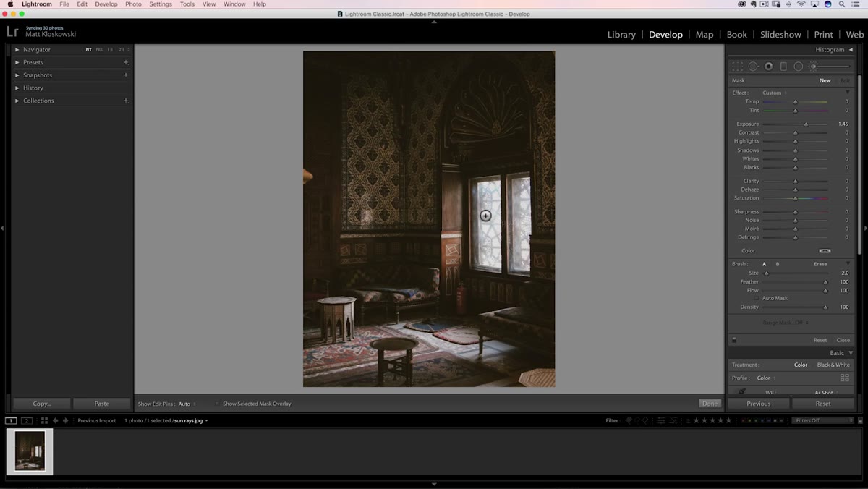This screenshot has width=868, height=489.
Task: Open the Show Edit Pins Auto dropdown
Action: (187, 404)
